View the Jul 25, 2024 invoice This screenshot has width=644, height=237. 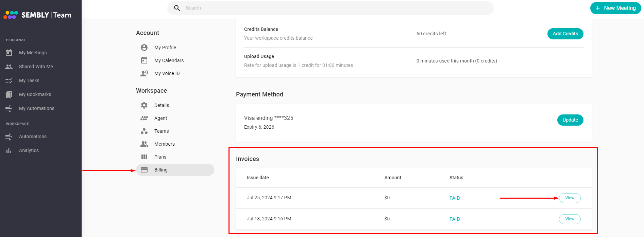click(x=570, y=198)
